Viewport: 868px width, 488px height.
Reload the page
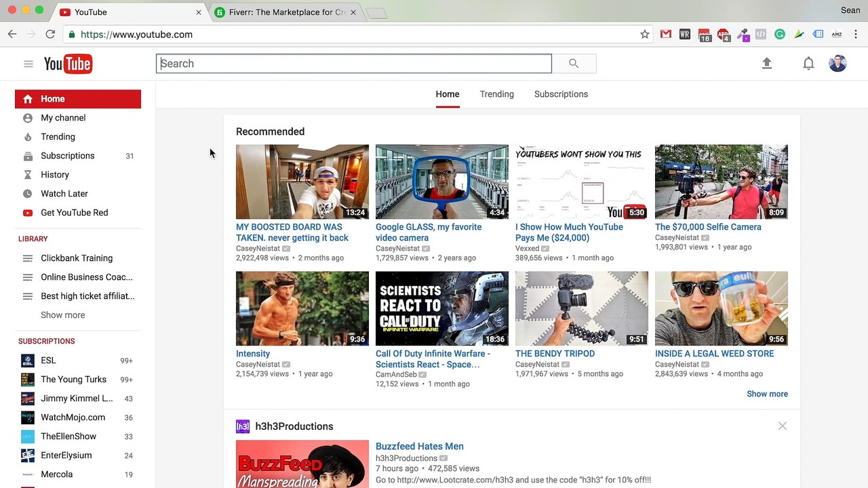coord(50,34)
